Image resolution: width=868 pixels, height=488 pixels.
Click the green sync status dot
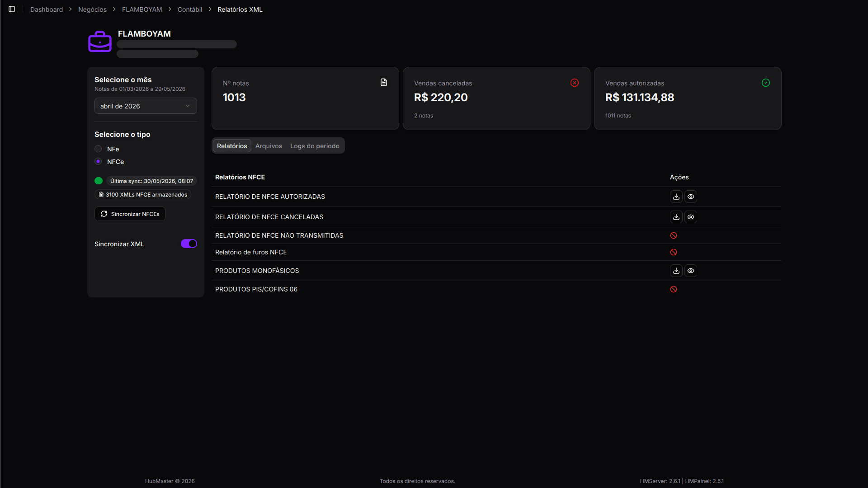pyautogui.click(x=99, y=181)
